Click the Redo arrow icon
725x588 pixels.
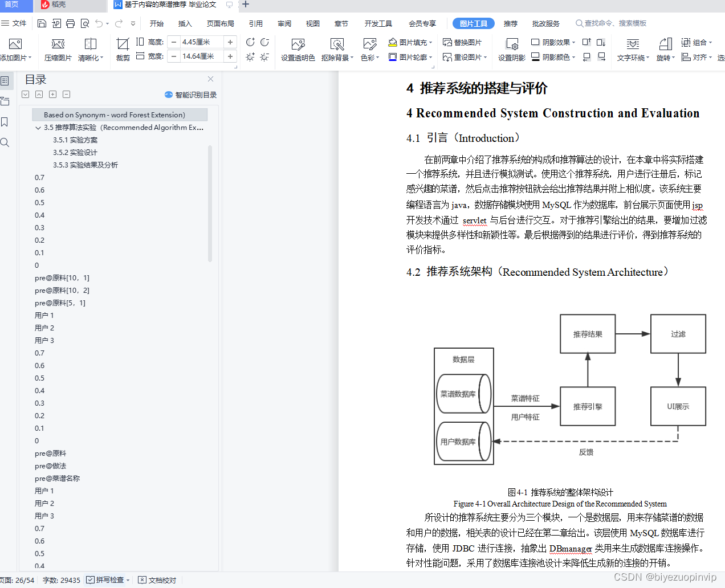[119, 23]
